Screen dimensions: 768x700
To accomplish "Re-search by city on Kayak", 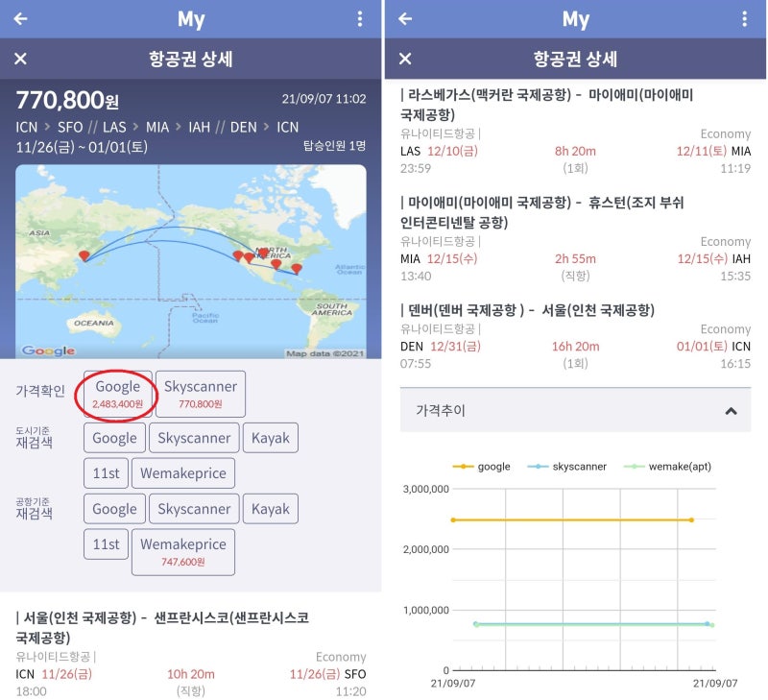I will [x=270, y=438].
